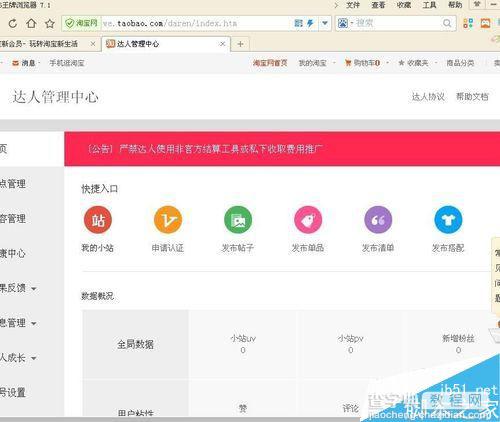
Task: Open 我的小站 red icon
Action: [98, 220]
